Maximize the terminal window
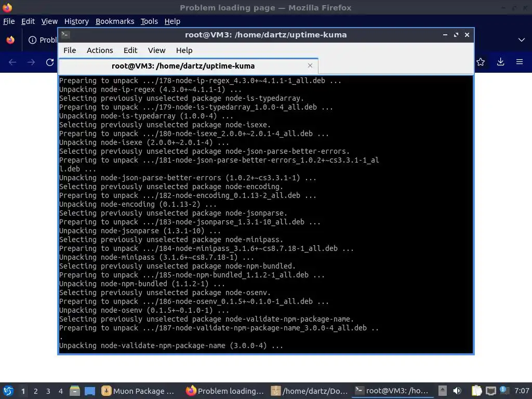This screenshot has height=399, width=532. pos(456,35)
